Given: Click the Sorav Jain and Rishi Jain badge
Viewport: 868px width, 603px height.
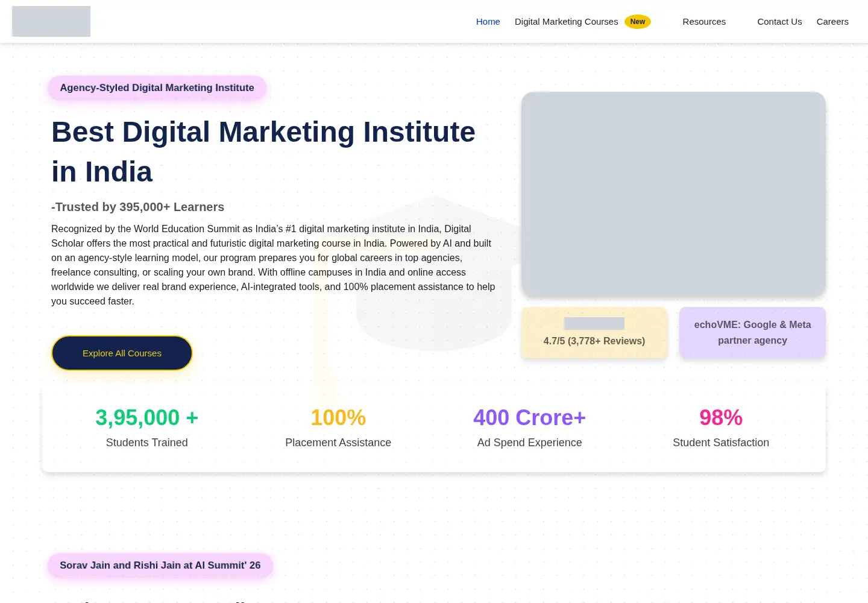Looking at the screenshot, I should pos(160,566).
